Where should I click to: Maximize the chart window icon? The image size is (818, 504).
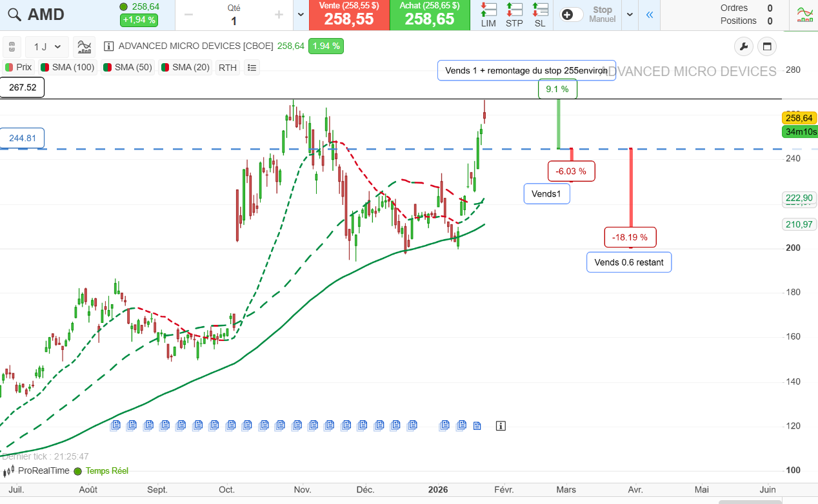767,46
